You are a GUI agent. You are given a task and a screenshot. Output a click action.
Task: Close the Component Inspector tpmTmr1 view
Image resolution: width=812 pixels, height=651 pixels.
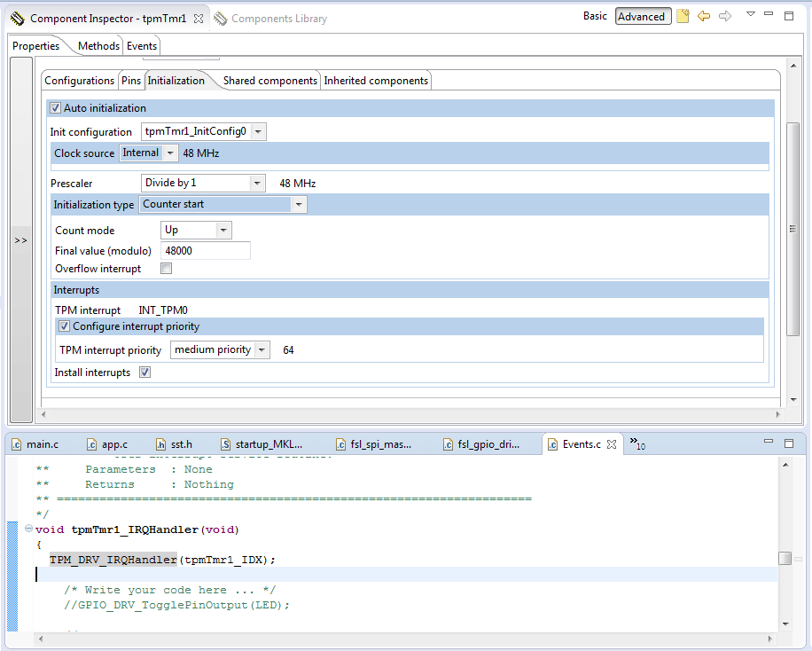(x=199, y=19)
